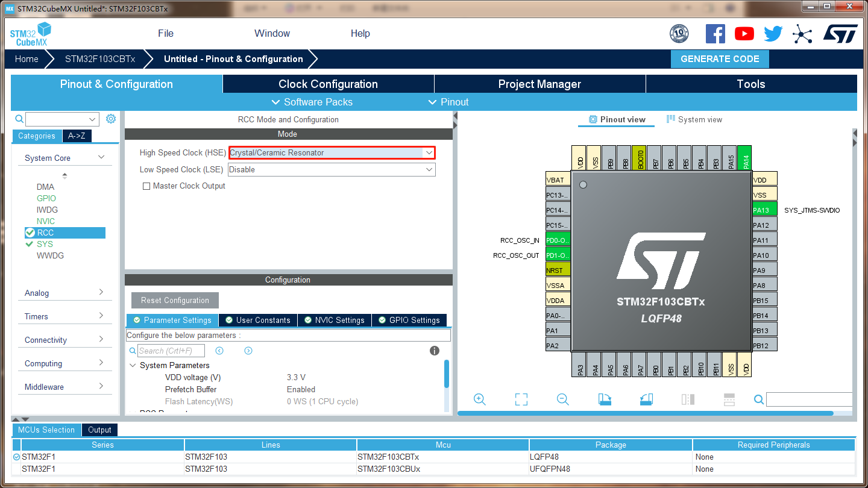Click the parameter info icon

[x=435, y=351]
